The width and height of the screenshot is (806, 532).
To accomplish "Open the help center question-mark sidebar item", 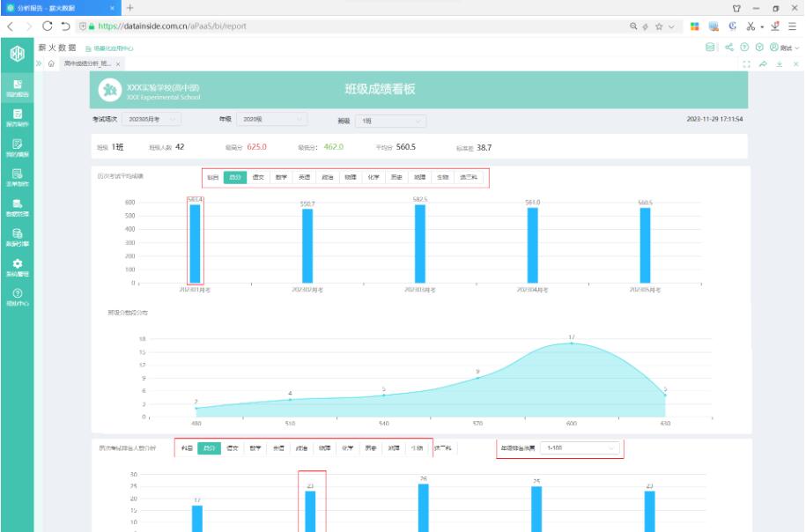I will click(x=18, y=297).
